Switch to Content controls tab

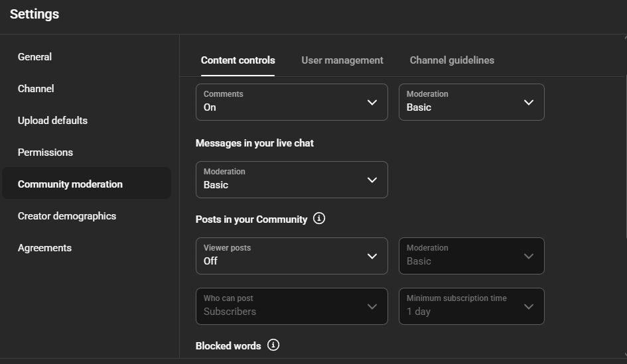click(238, 60)
